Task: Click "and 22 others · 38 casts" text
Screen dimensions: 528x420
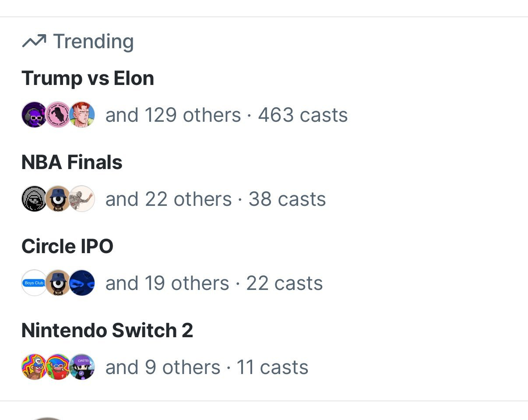Action: coord(215,199)
